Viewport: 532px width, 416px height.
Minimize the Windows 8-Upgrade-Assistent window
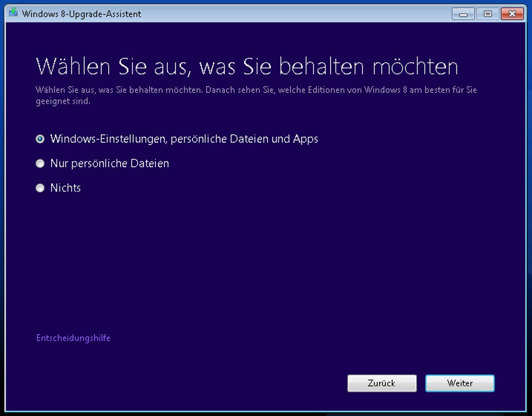pos(463,14)
